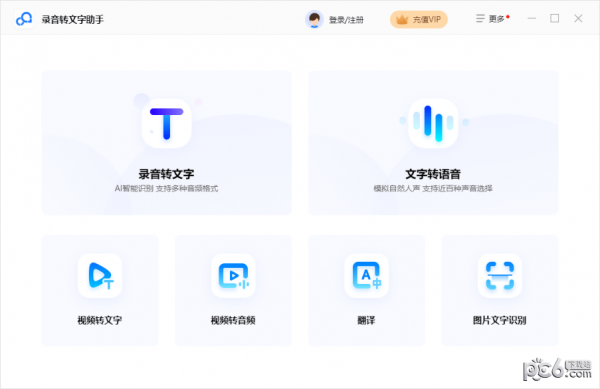The width and height of the screenshot is (600, 389).
Task: Minimize the application window
Action: point(532,18)
